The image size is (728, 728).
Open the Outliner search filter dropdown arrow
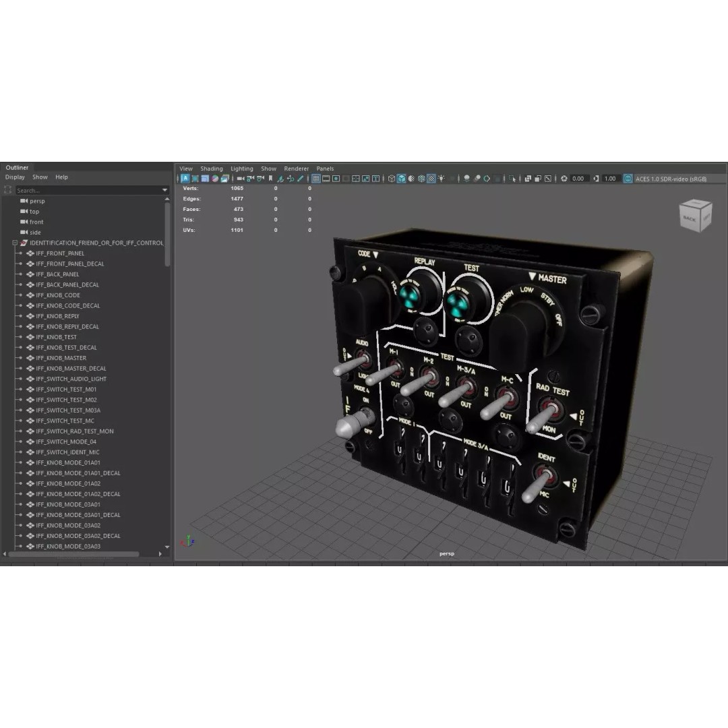164,190
